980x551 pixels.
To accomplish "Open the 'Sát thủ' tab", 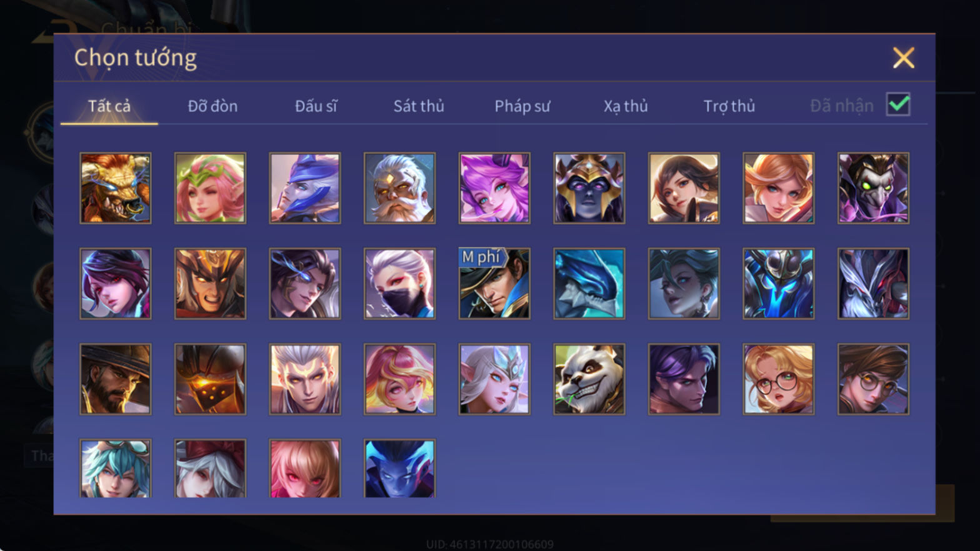I will 419,106.
